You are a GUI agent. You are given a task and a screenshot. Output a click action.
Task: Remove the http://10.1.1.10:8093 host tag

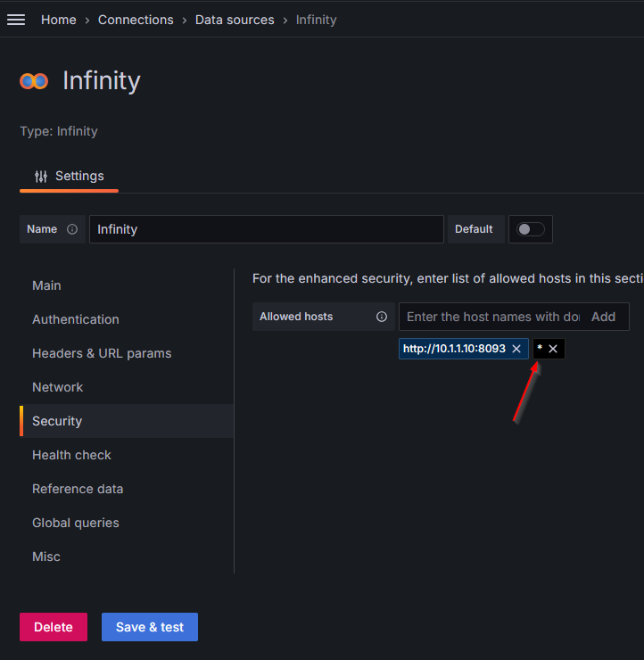tap(516, 349)
